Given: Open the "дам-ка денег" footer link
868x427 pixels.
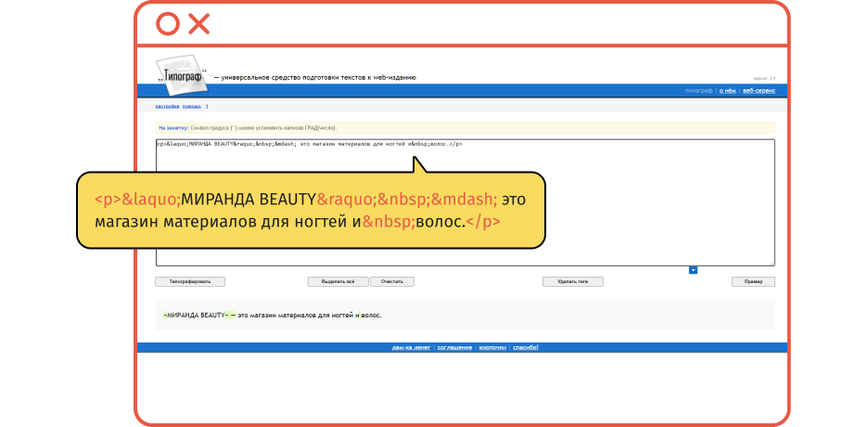Looking at the screenshot, I should (412, 348).
